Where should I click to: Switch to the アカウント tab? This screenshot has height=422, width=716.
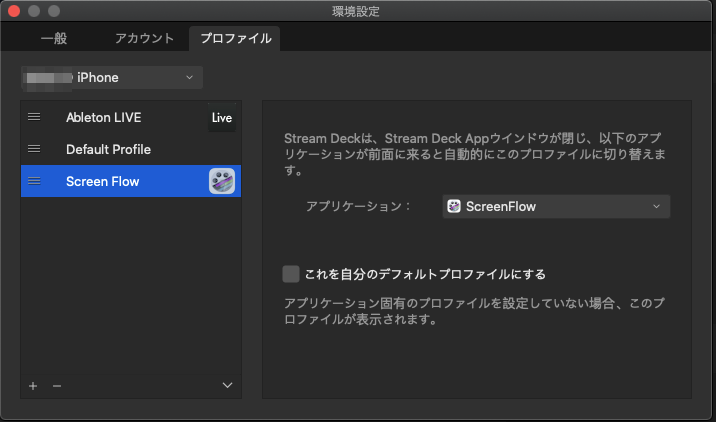click(143, 38)
